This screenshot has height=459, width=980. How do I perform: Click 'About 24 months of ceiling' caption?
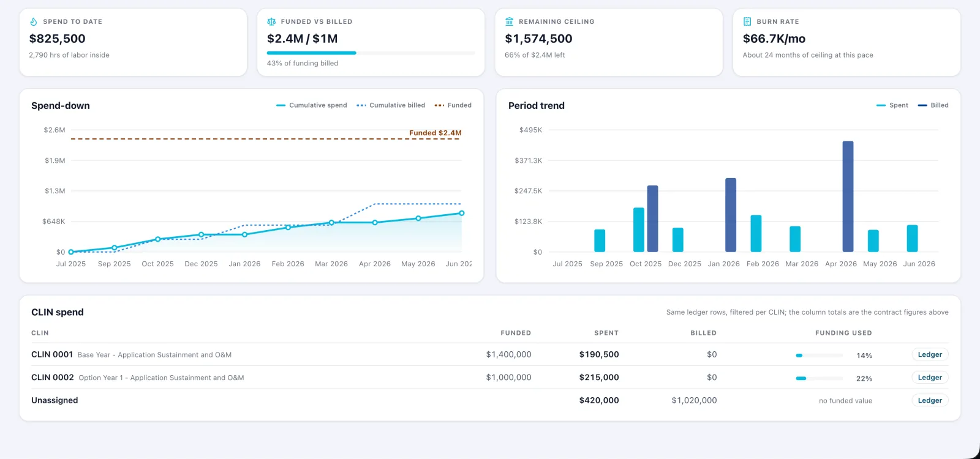click(808, 55)
